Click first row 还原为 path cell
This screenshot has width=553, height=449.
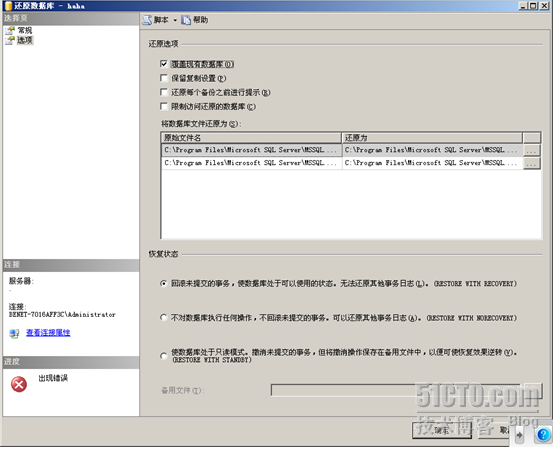432,150
